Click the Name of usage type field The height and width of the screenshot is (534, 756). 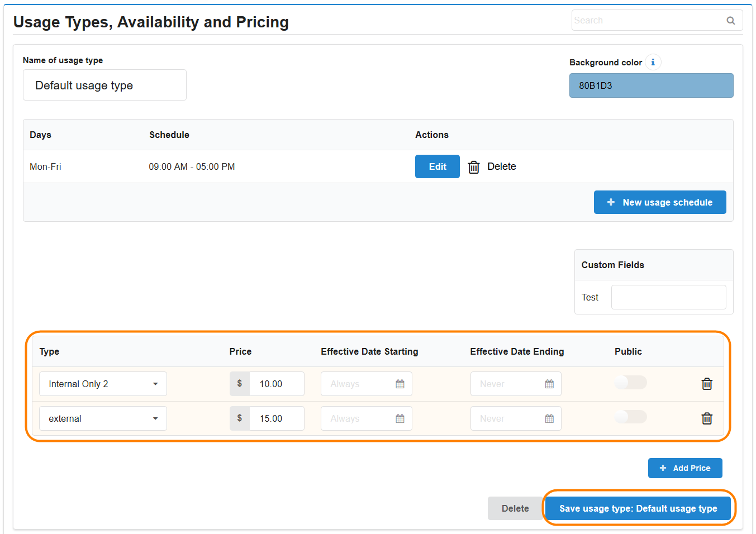104,85
